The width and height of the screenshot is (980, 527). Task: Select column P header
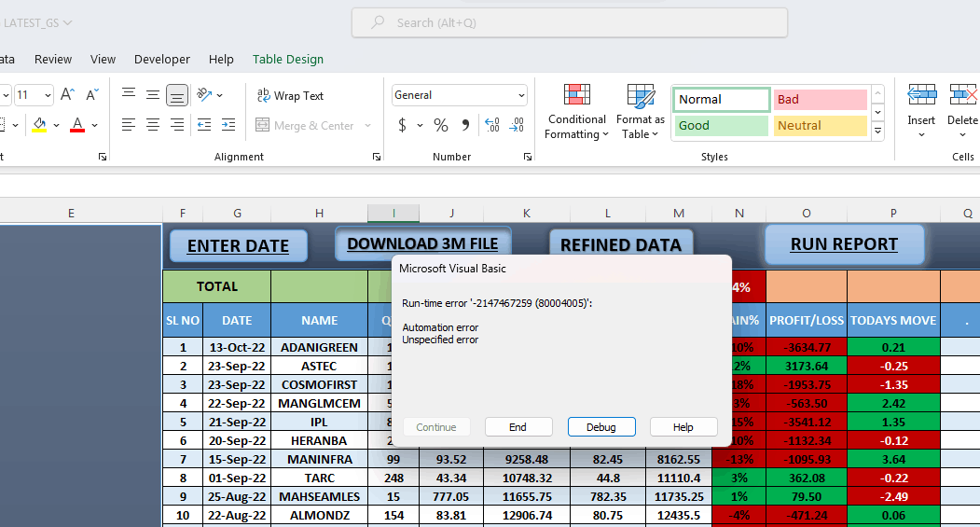pyautogui.click(x=893, y=214)
